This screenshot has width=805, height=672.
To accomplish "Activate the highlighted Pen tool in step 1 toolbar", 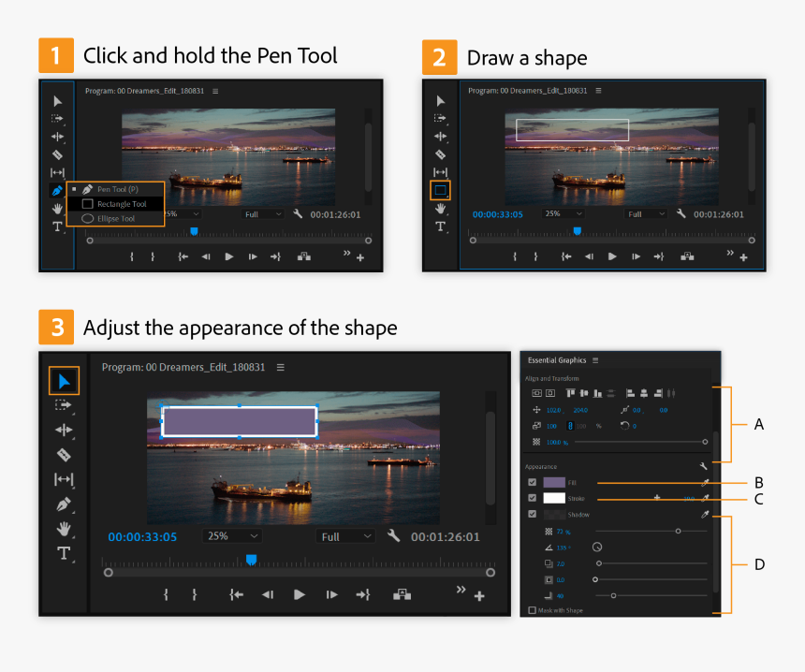I will coord(57,190).
